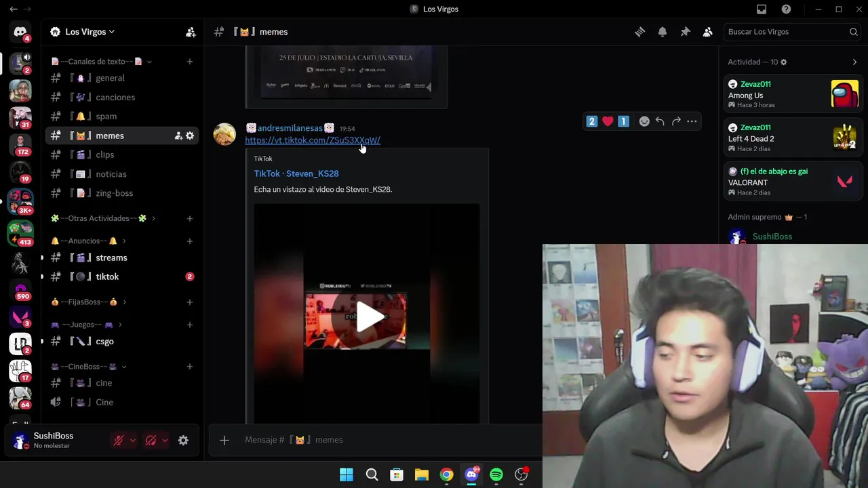The width and height of the screenshot is (868, 488).
Task: Add emoji reaction to the message
Action: [x=644, y=121]
